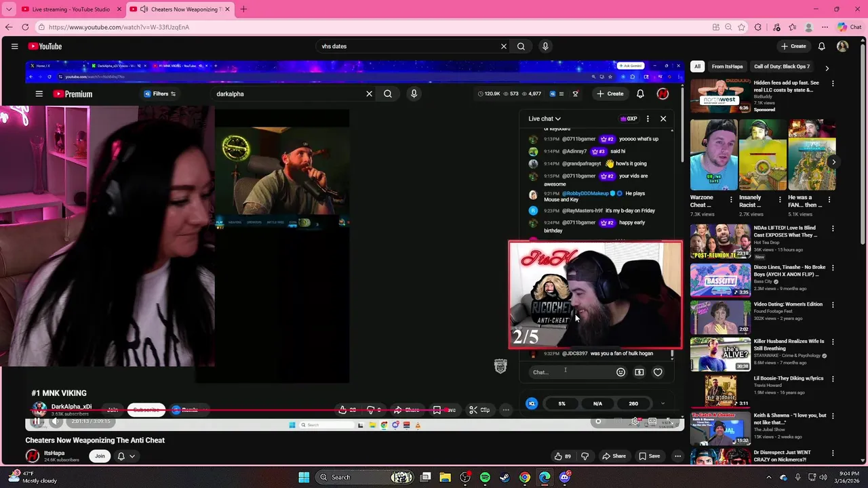This screenshot has width=868, height=488.
Task: Share the ItsHapa video
Action: click(614, 456)
